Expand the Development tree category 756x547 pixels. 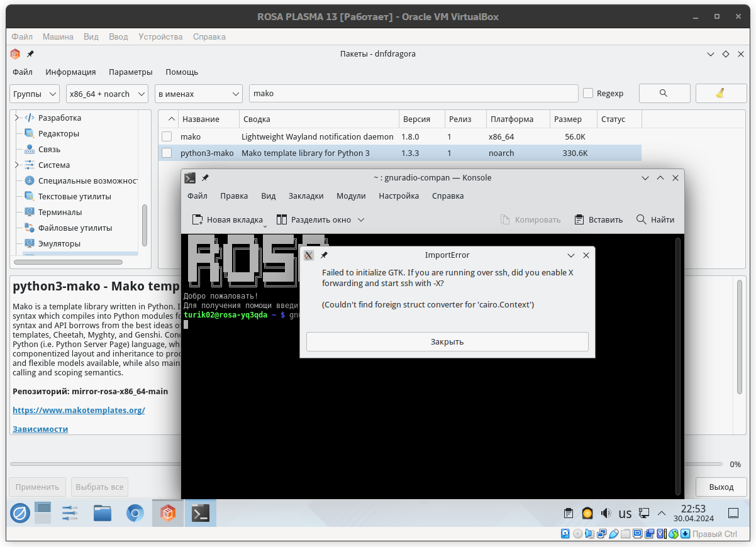(x=17, y=118)
